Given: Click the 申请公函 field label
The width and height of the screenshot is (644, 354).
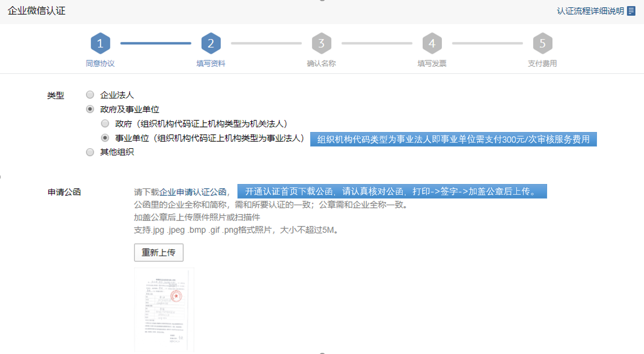Looking at the screenshot, I should click(x=64, y=192).
